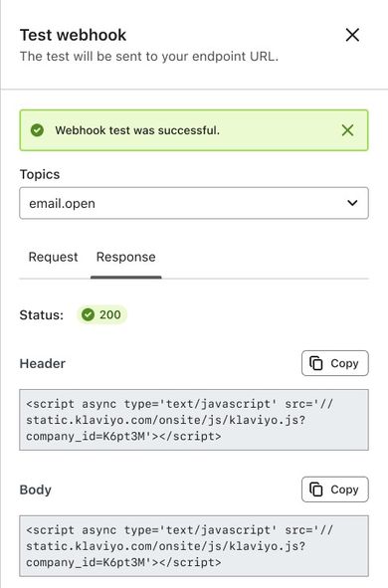Viewport: 388px width, 588px height.
Task: Copy the Body content with Copy button
Action: 335,490
